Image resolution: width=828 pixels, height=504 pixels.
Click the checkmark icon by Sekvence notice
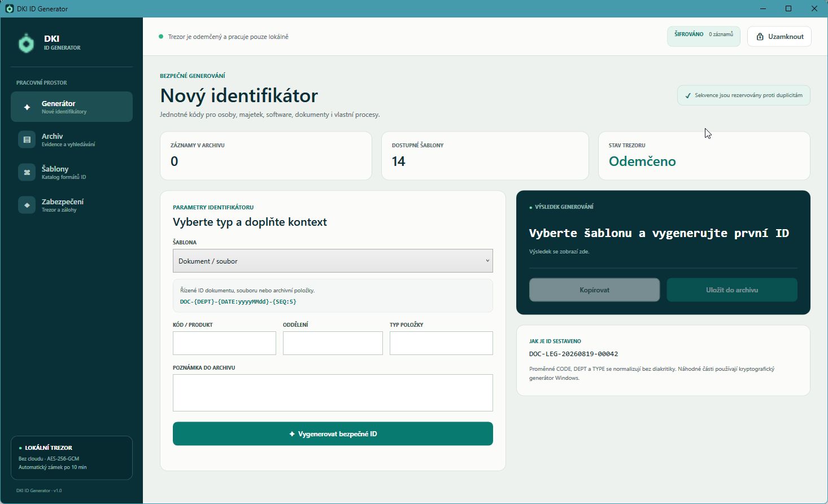point(688,95)
